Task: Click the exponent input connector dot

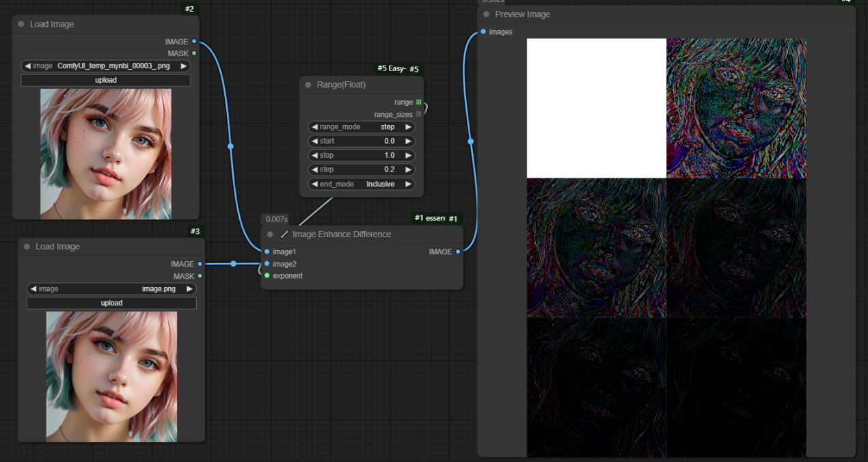Action: [267, 276]
